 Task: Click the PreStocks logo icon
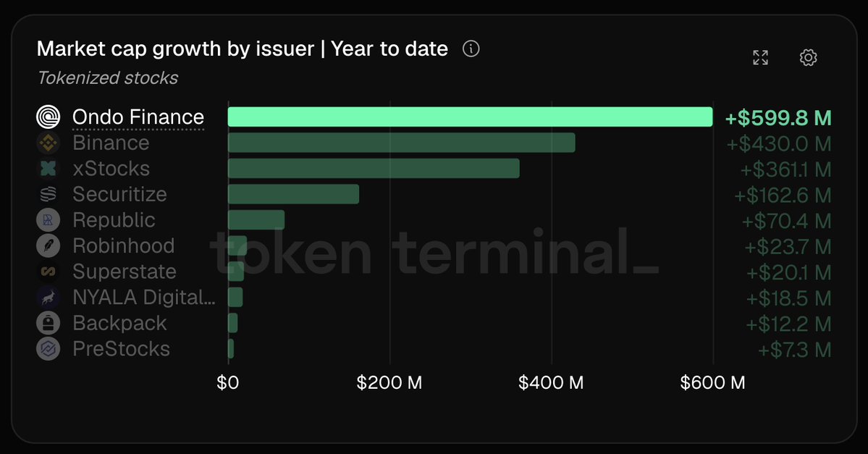pos(49,349)
